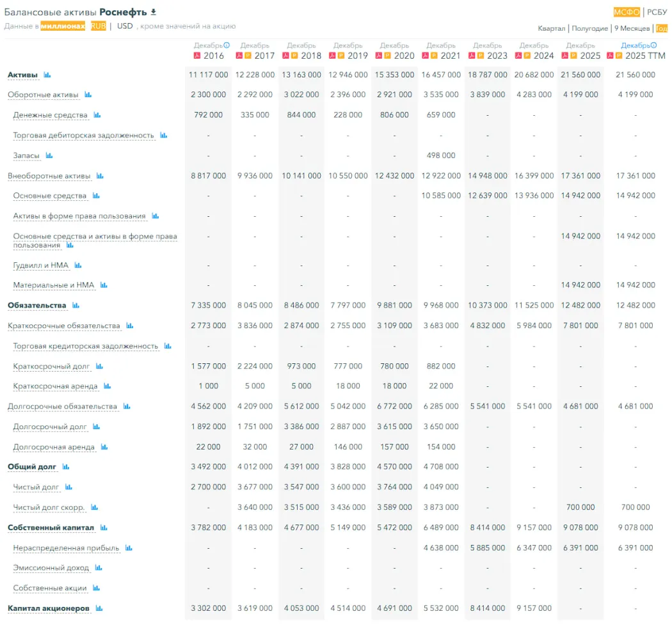Screen dimensions: 672x630
Task: Open chart icon for Внеоборотные активы
Action: click(x=100, y=176)
